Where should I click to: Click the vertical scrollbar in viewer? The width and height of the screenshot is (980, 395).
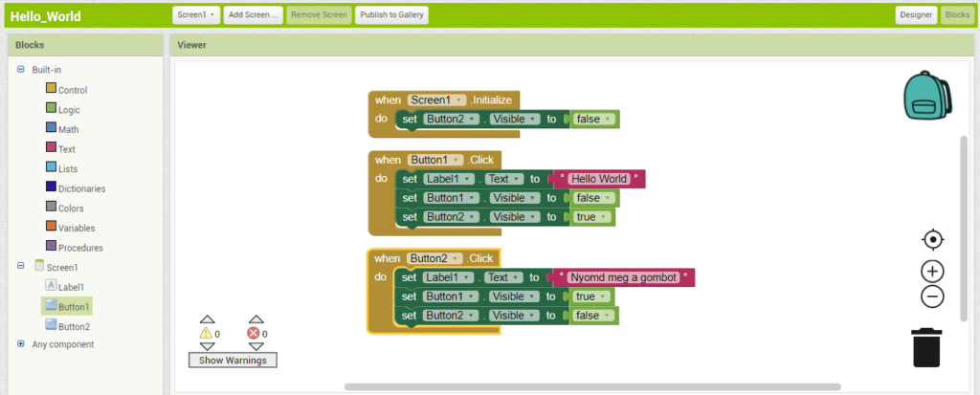[963, 229]
